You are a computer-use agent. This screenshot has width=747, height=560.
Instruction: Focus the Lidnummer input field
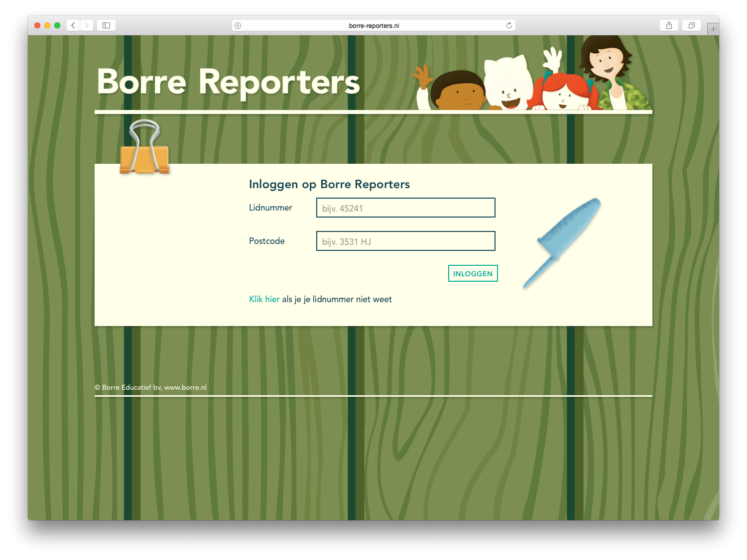tap(406, 208)
